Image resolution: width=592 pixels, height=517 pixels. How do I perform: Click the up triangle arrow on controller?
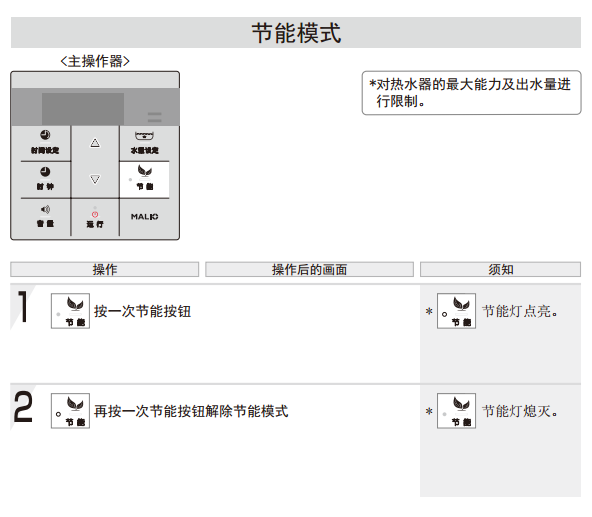tap(95, 143)
